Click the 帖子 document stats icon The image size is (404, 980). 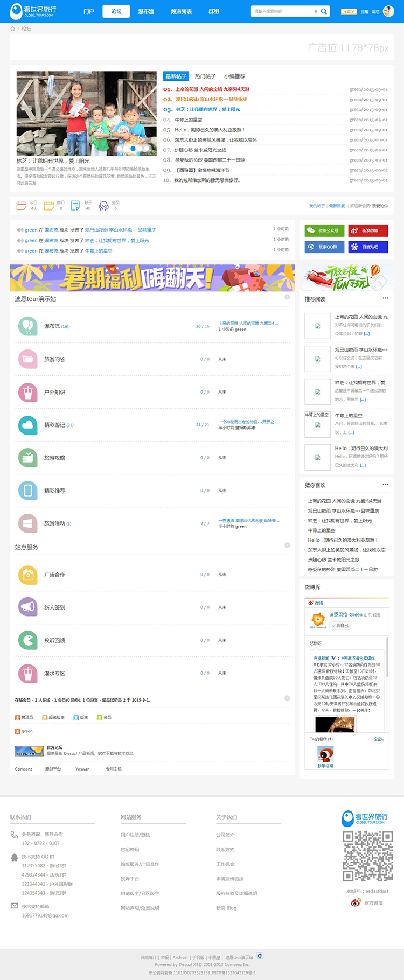pyautogui.click(x=75, y=205)
